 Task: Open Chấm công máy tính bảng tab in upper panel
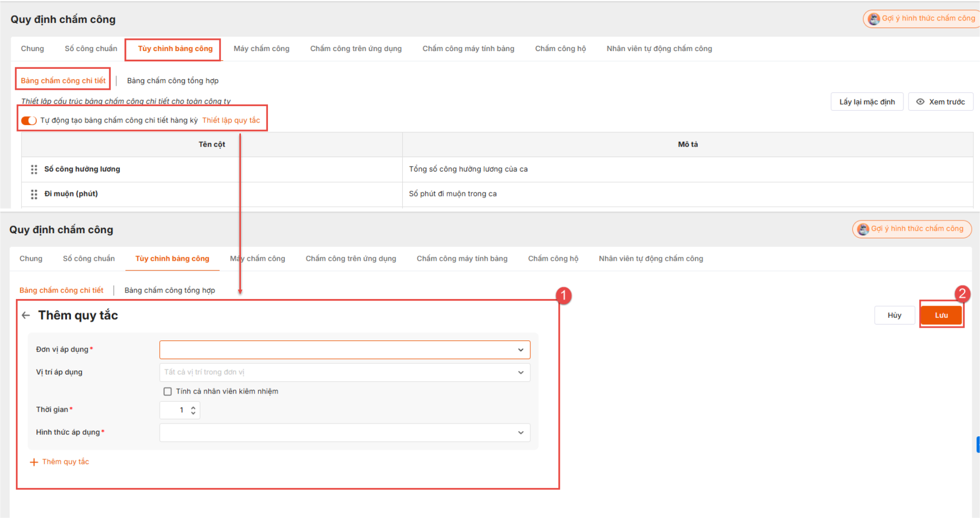(x=468, y=48)
